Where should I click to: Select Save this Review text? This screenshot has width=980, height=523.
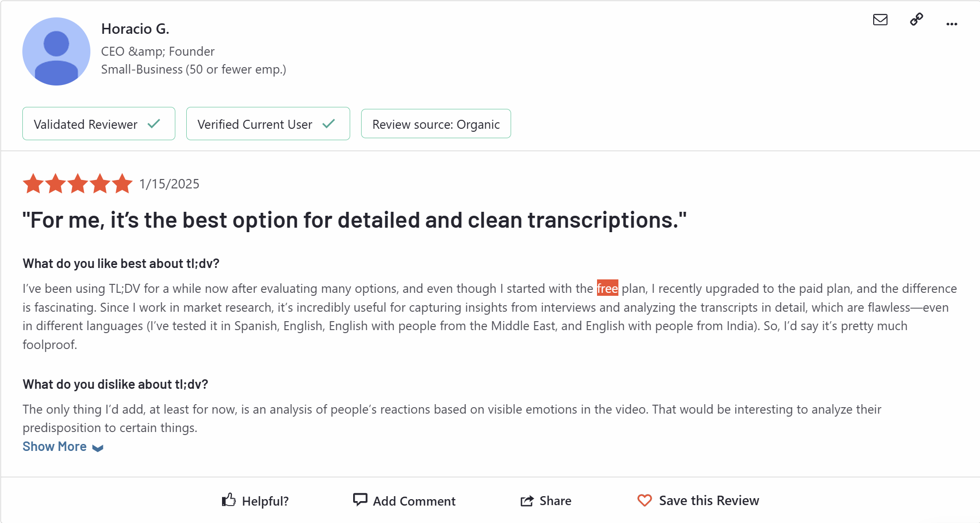[x=709, y=501]
